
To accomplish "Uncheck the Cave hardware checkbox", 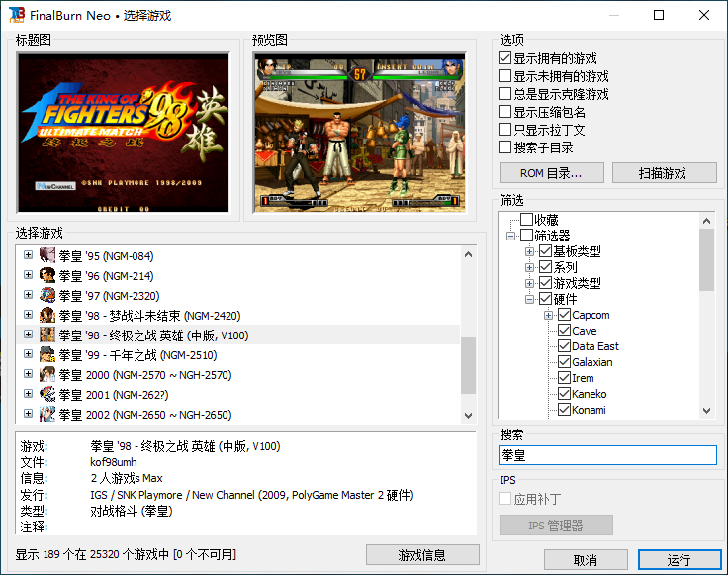I will 564,331.
